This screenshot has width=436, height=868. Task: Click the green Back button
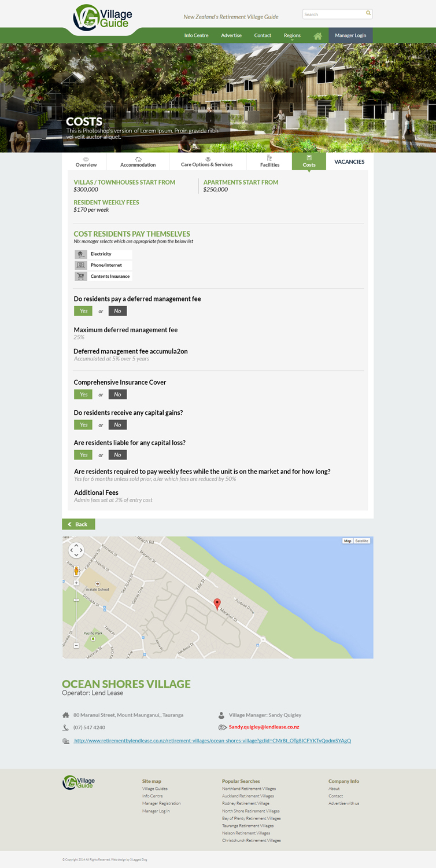pos(79,524)
